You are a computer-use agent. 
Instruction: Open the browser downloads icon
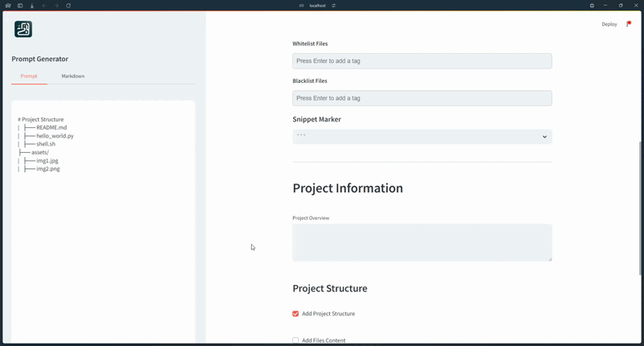click(32, 6)
